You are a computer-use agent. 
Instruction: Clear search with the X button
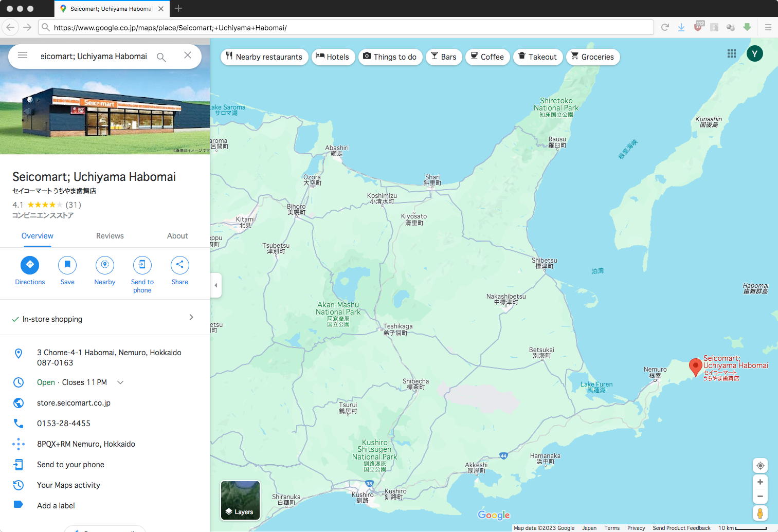(188, 56)
